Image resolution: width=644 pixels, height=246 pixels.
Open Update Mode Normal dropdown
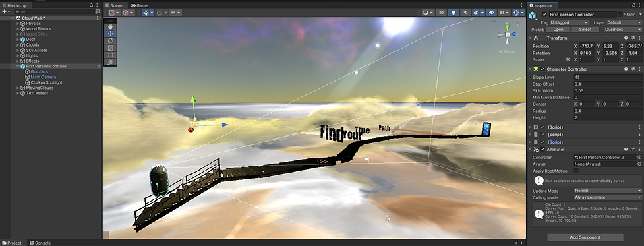pyautogui.click(x=608, y=191)
